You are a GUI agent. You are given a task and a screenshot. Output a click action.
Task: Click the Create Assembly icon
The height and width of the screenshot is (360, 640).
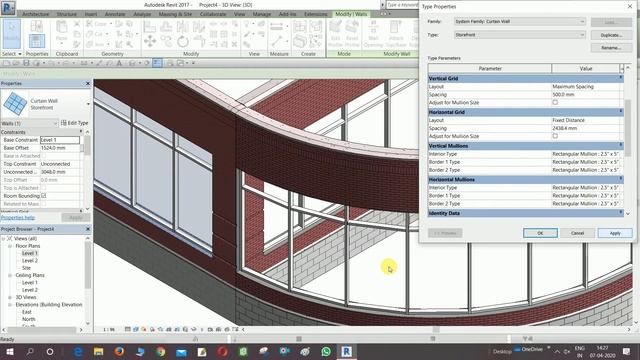click(x=300, y=27)
